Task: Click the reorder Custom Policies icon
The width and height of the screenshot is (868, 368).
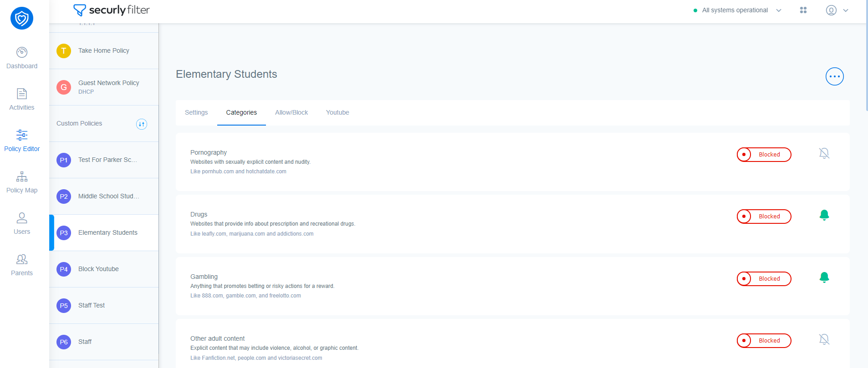Action: point(142,124)
